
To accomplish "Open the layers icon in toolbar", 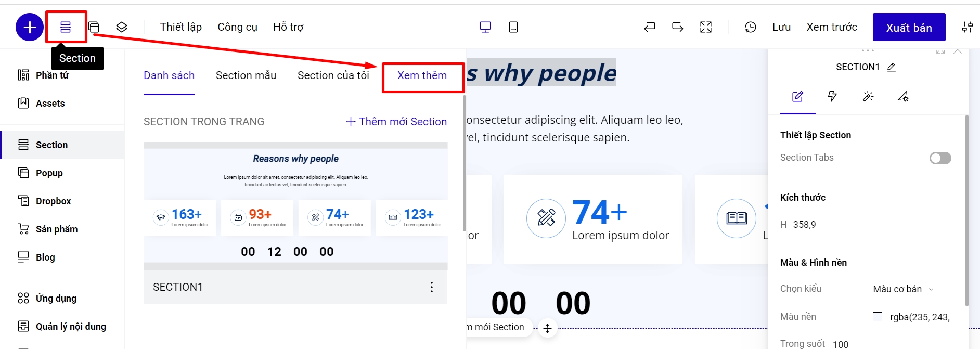I will click(x=122, y=27).
